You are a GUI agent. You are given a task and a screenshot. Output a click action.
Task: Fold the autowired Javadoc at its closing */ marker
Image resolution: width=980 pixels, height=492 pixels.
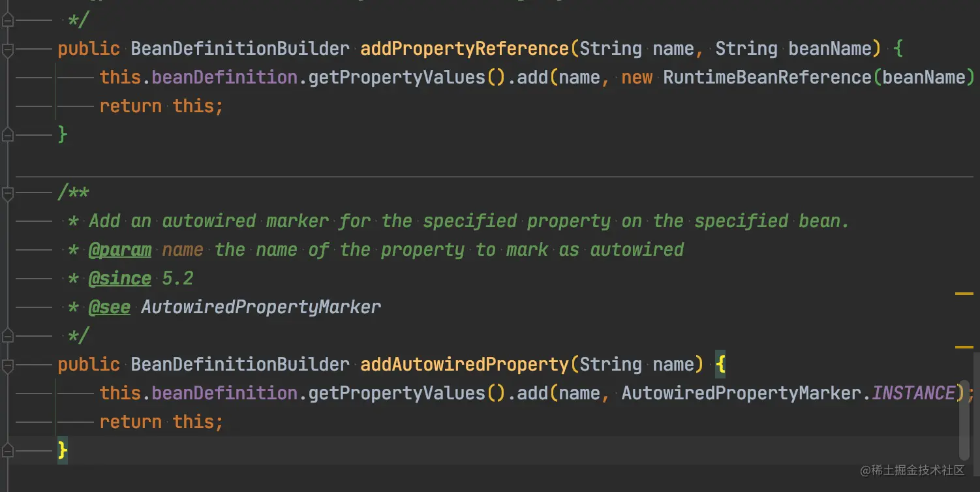tap(7, 336)
